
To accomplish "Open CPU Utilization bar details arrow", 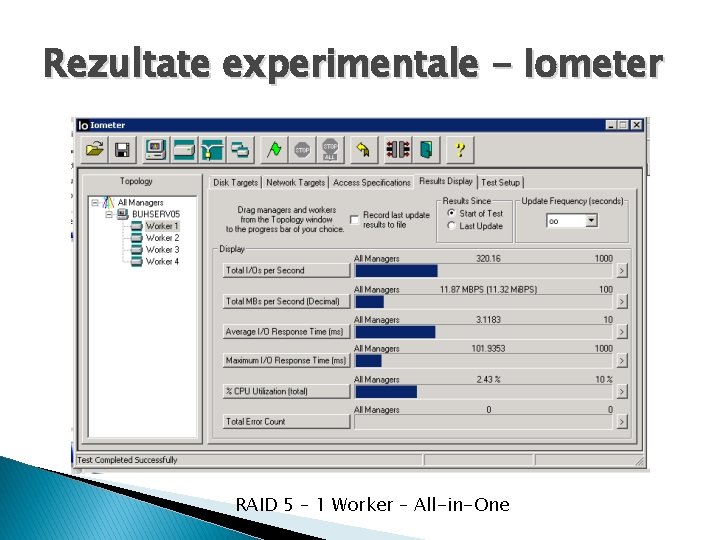I will [622, 392].
